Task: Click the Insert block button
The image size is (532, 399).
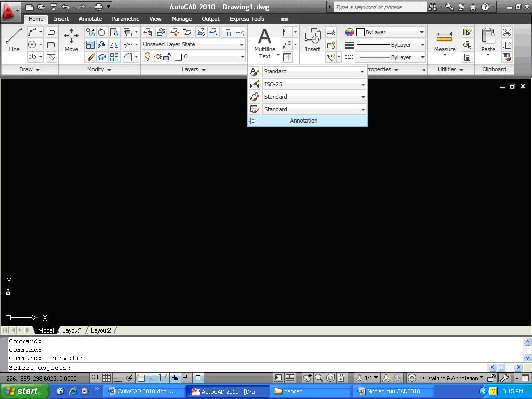Action: click(x=312, y=41)
